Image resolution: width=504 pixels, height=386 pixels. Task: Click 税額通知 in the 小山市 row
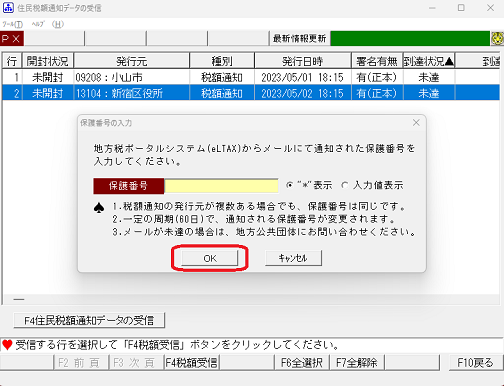coord(222,77)
